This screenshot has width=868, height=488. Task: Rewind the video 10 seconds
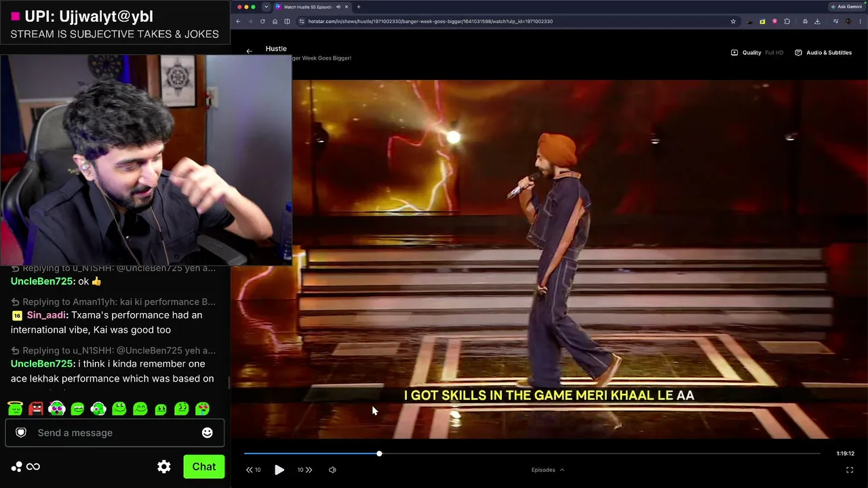coord(254,470)
